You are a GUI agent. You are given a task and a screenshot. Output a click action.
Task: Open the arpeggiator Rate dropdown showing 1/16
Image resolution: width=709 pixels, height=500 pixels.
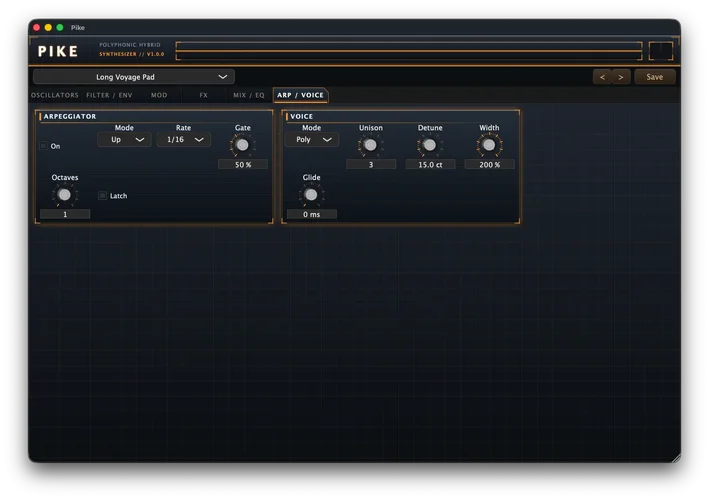pos(184,140)
